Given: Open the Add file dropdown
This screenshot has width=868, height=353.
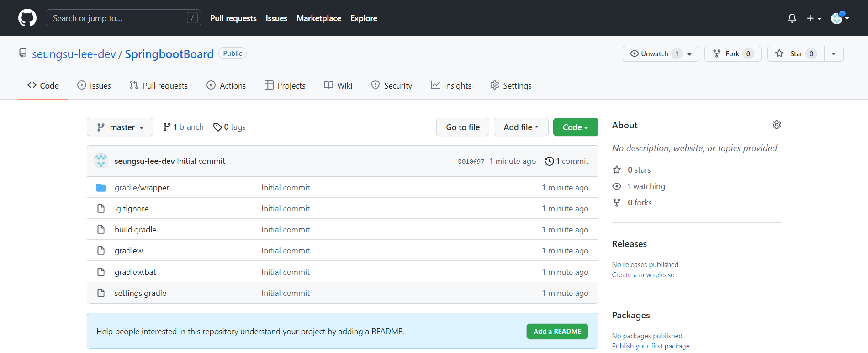Looking at the screenshot, I should click(521, 127).
